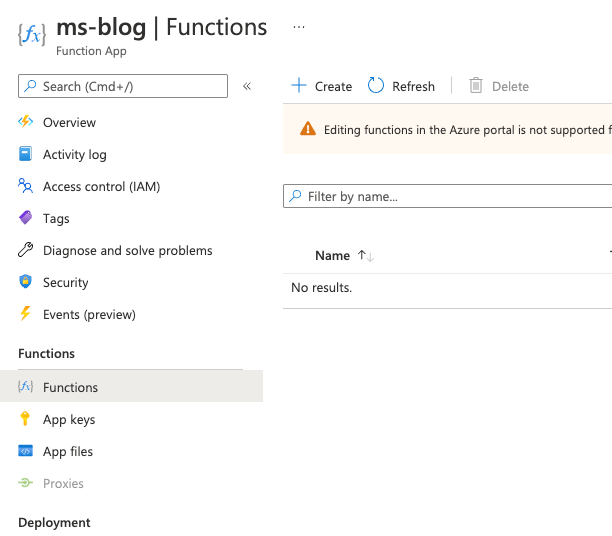Click the Events lightning bolt icon
This screenshot has height=536, width=612.
[x=25, y=313]
